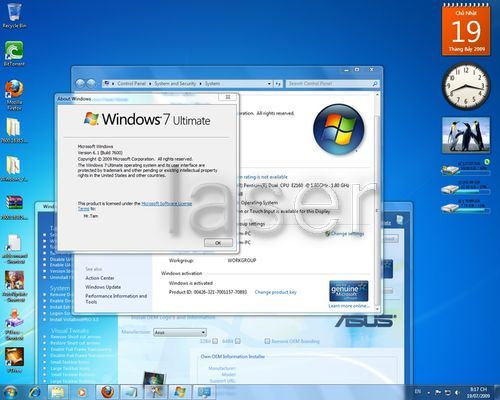This screenshot has height=400, width=500.
Task: Click Visual Tweaks heading in tweaker window
Action: (x=70, y=331)
